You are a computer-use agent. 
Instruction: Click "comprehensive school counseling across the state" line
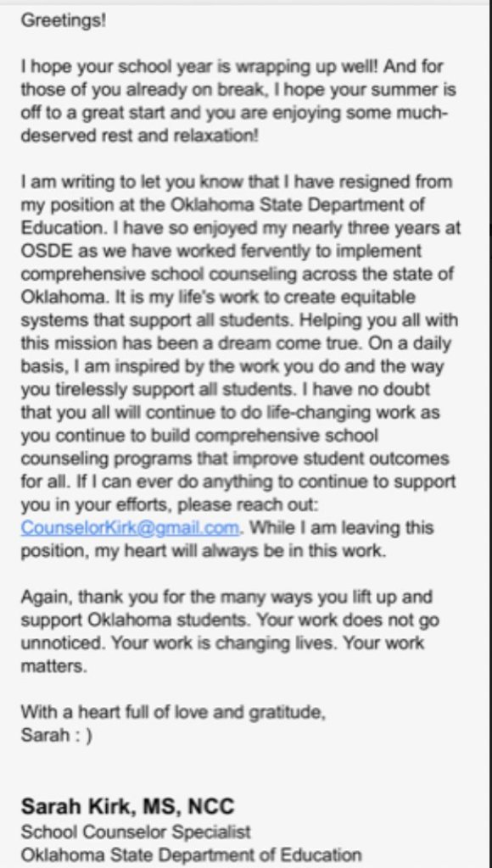pos(237,275)
